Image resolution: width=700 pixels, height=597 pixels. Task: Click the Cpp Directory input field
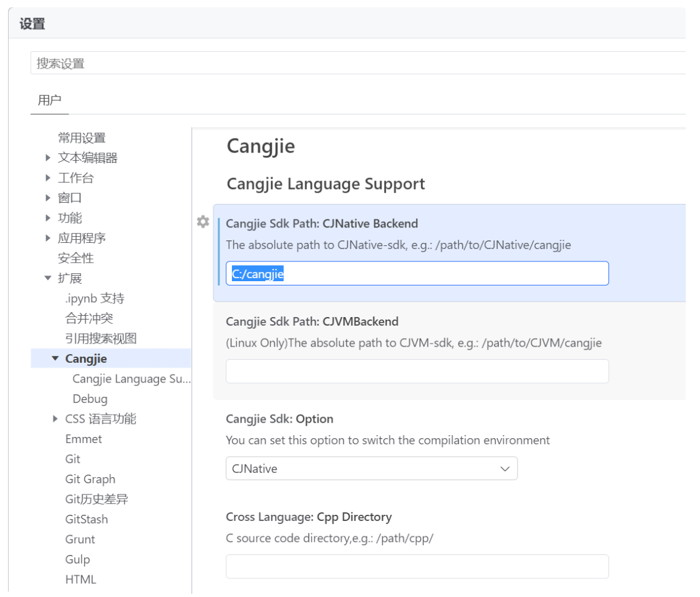417,567
